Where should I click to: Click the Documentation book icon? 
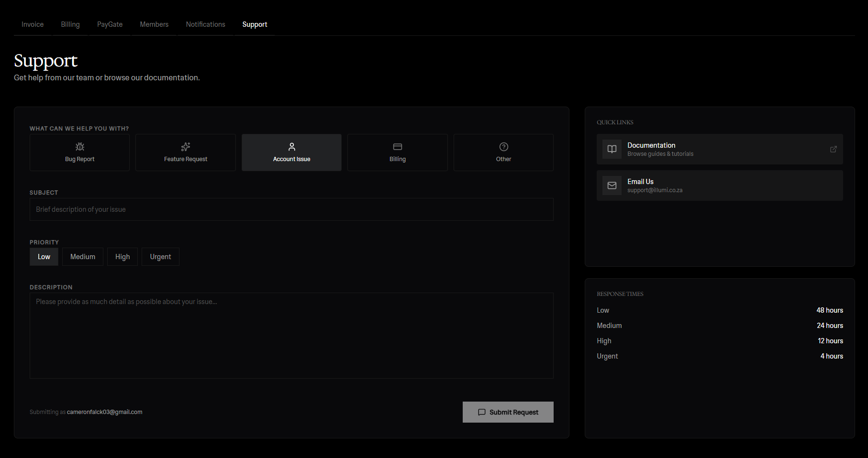[612, 149]
